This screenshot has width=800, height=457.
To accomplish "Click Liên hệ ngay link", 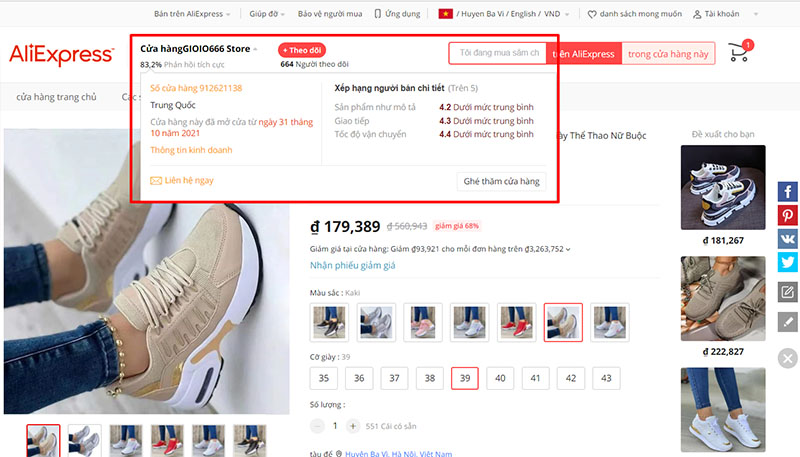I will pos(189,181).
